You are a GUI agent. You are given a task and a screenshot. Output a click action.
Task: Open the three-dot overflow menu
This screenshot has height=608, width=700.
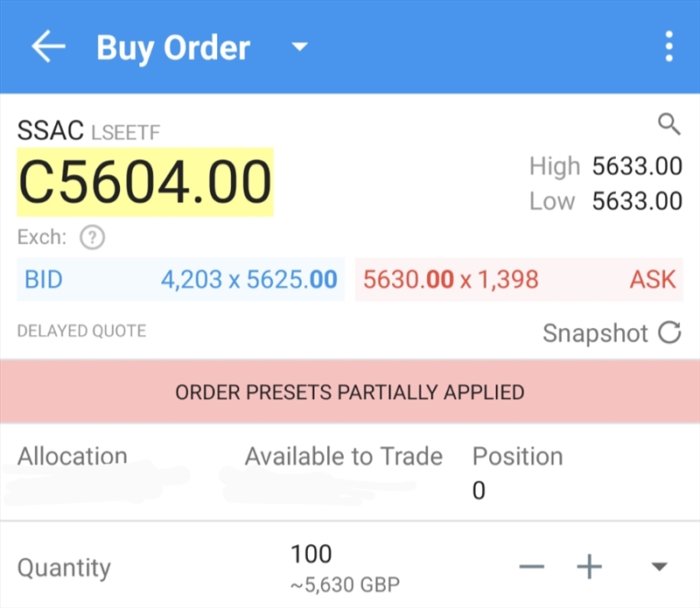tap(669, 46)
